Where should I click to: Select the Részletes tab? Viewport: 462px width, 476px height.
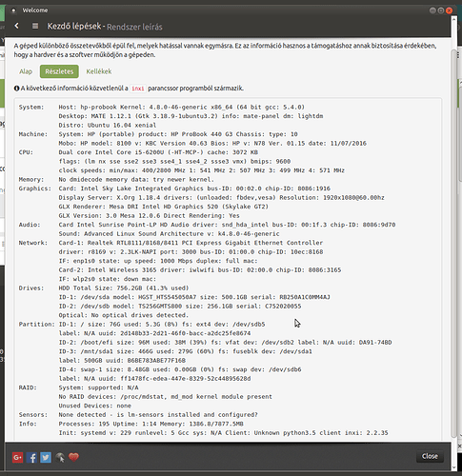click(x=59, y=71)
